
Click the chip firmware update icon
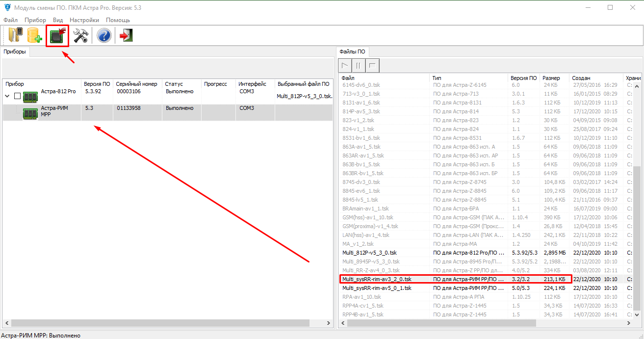[x=57, y=36]
